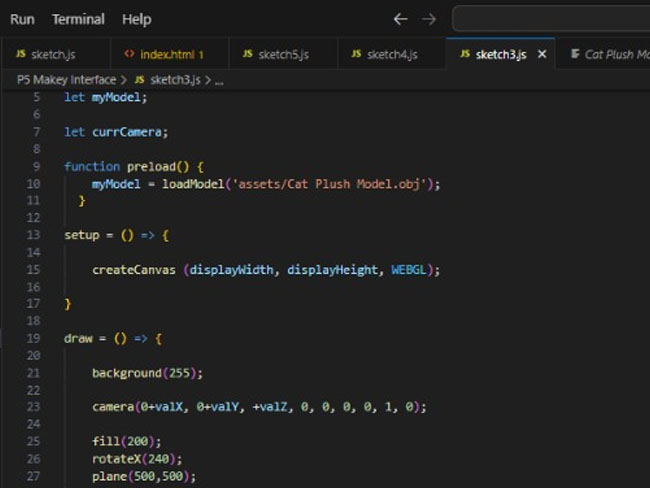
Task: Click line number 13 in gutter
Action: [33, 235]
